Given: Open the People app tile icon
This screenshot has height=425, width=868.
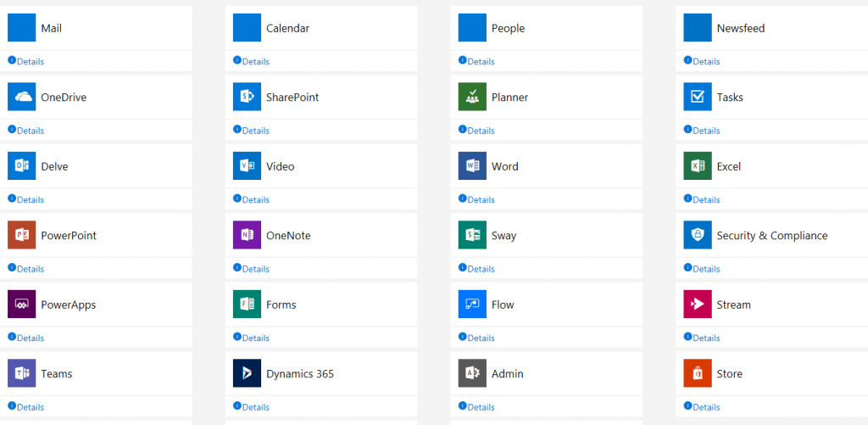Looking at the screenshot, I should pos(472,28).
